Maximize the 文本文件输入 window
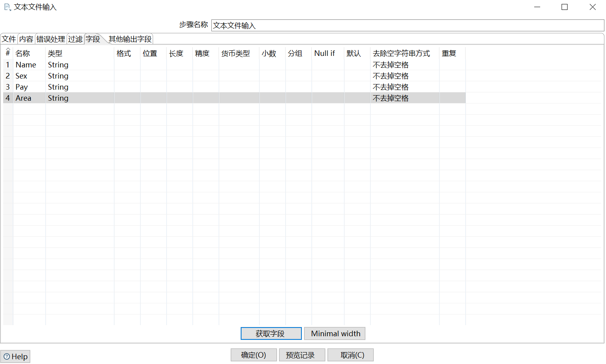The image size is (606, 364). [x=565, y=7]
